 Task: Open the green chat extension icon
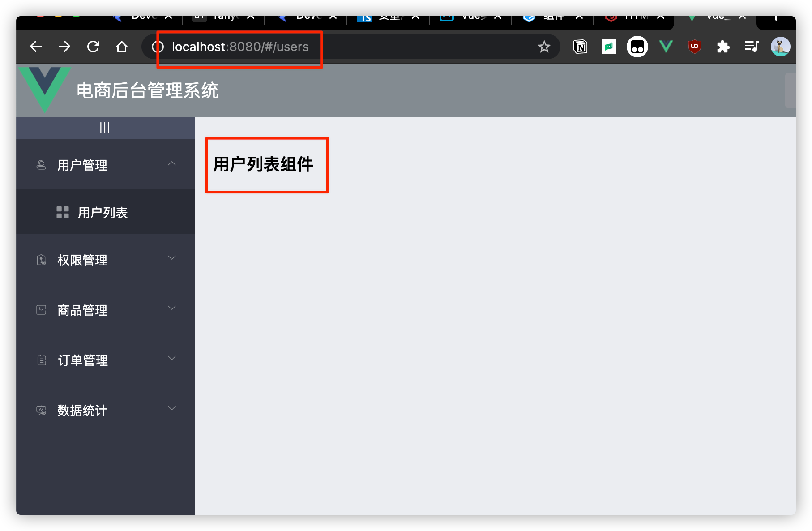(x=609, y=47)
